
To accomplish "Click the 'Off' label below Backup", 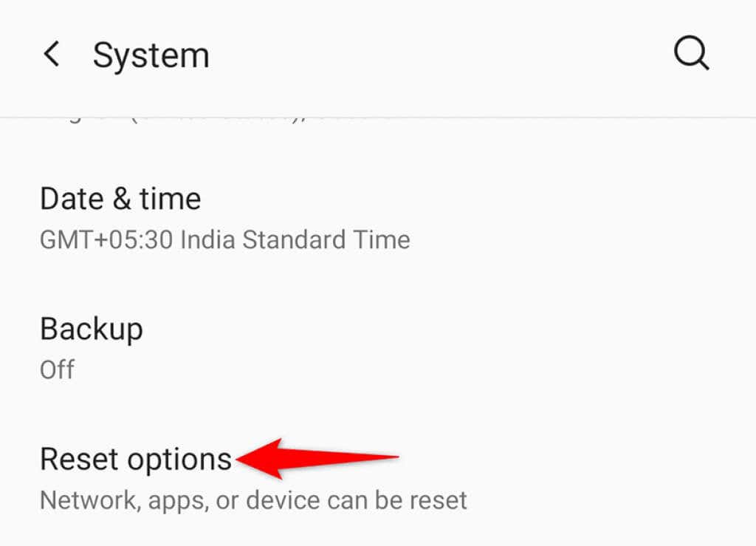I will (x=57, y=370).
